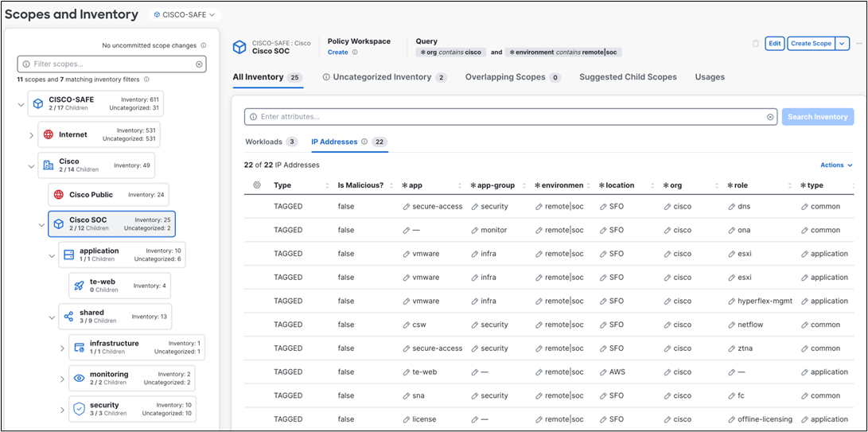
Task: Click the CISCO-SAFE cube scope icon in tree
Action: 37,103
